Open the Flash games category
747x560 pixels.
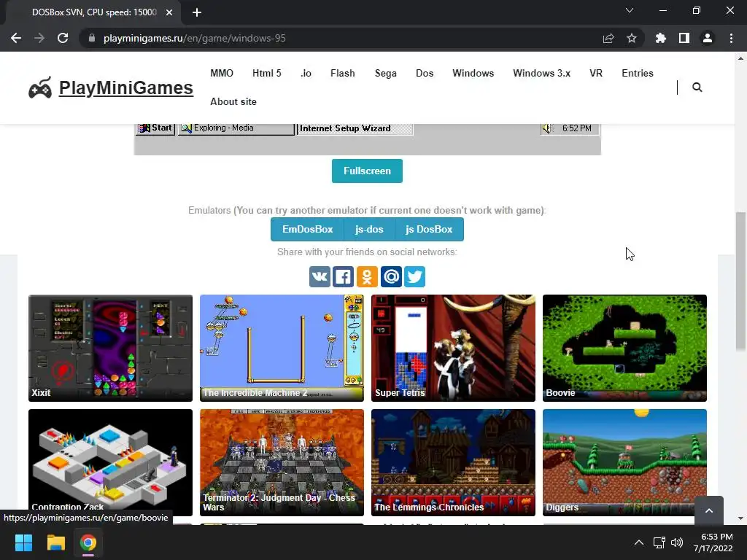(x=343, y=74)
